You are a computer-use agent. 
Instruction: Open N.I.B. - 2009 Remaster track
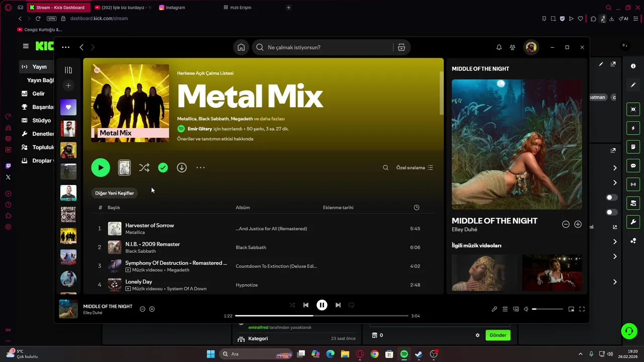(263, 247)
